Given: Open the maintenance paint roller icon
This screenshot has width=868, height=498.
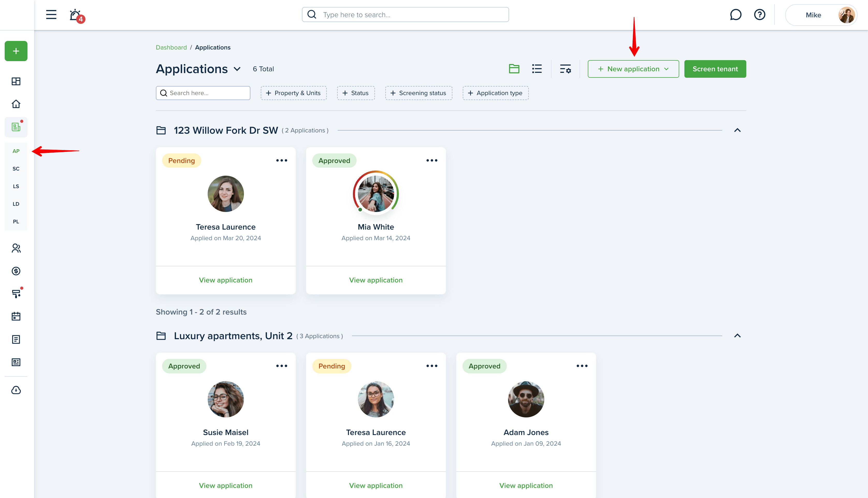Looking at the screenshot, I should coord(16,294).
